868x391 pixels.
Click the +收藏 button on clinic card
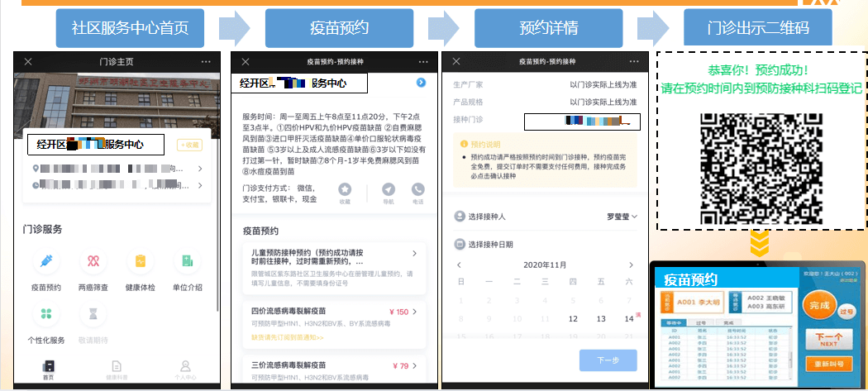click(x=189, y=145)
